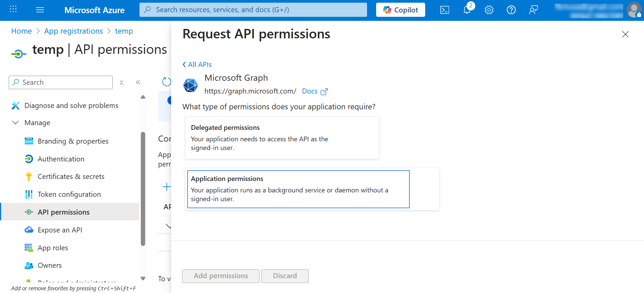Go back to All APIs
Image resolution: width=644 pixels, height=293 pixels.
[197, 65]
